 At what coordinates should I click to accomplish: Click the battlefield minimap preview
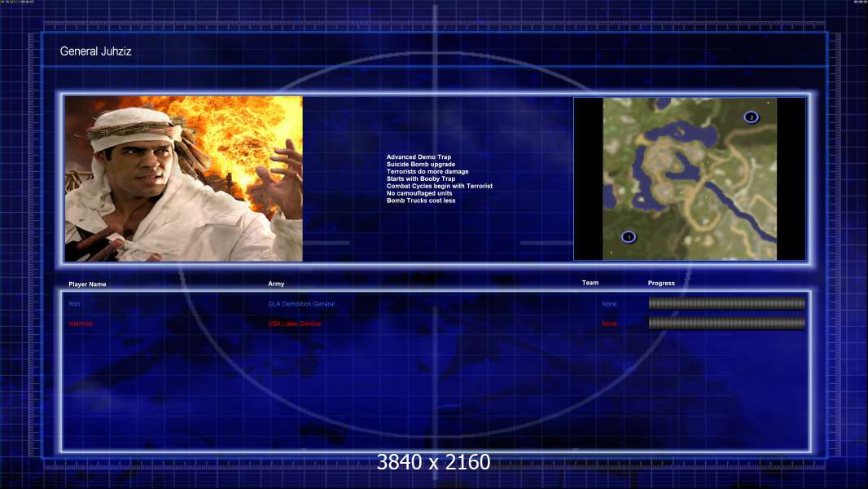pyautogui.click(x=690, y=178)
